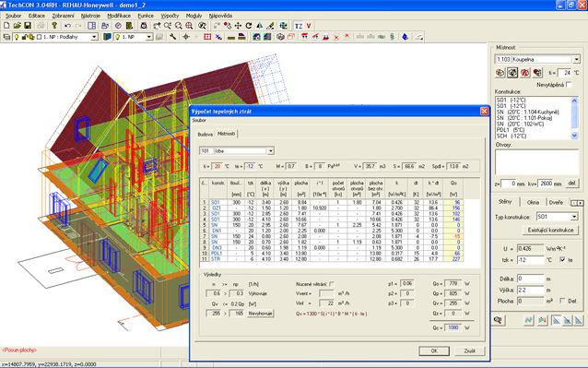Toggle the 'te' checkbox next to tzk
Screen dimensions: 588x368
click(x=562, y=259)
